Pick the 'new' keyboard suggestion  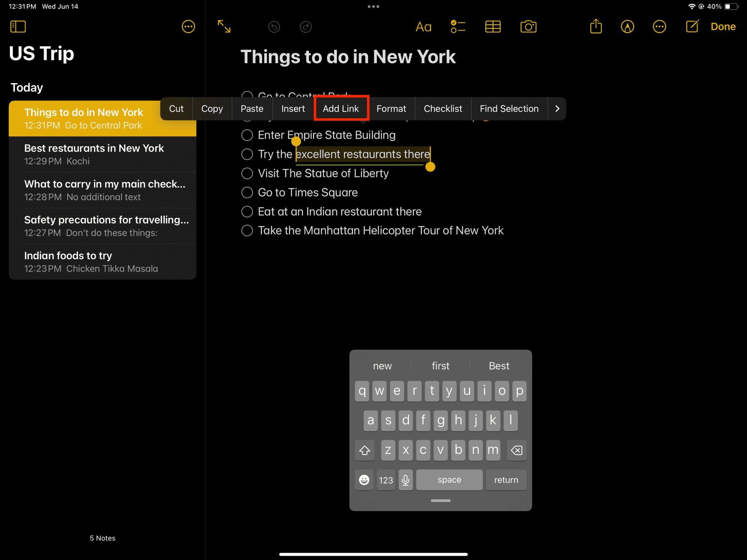pyautogui.click(x=382, y=366)
